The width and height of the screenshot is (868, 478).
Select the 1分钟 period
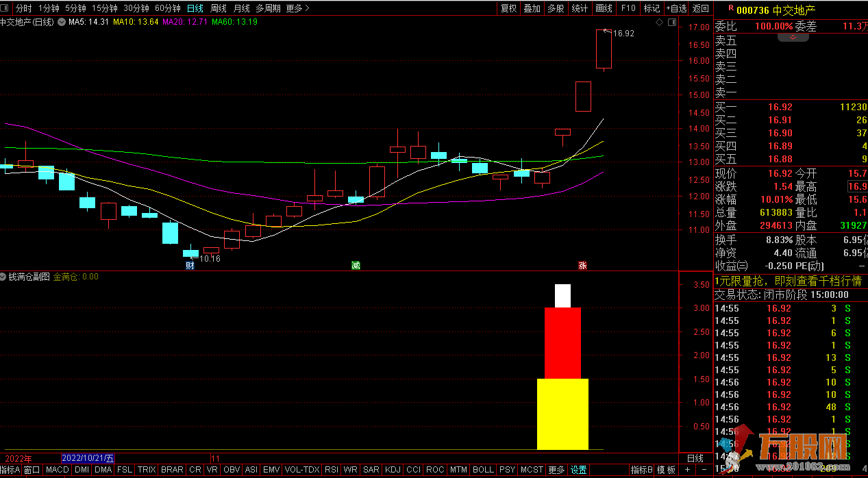(49, 8)
